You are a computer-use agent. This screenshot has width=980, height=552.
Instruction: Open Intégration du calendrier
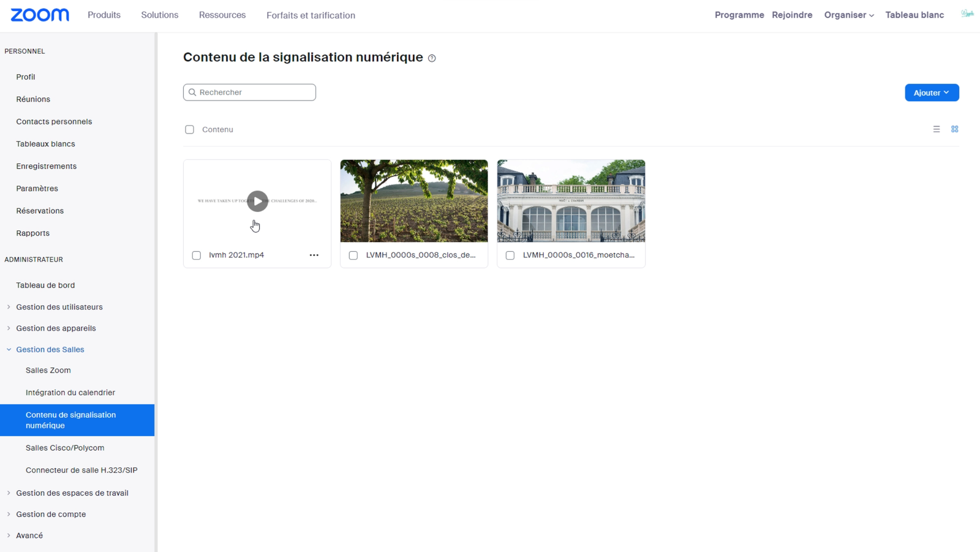(x=70, y=393)
